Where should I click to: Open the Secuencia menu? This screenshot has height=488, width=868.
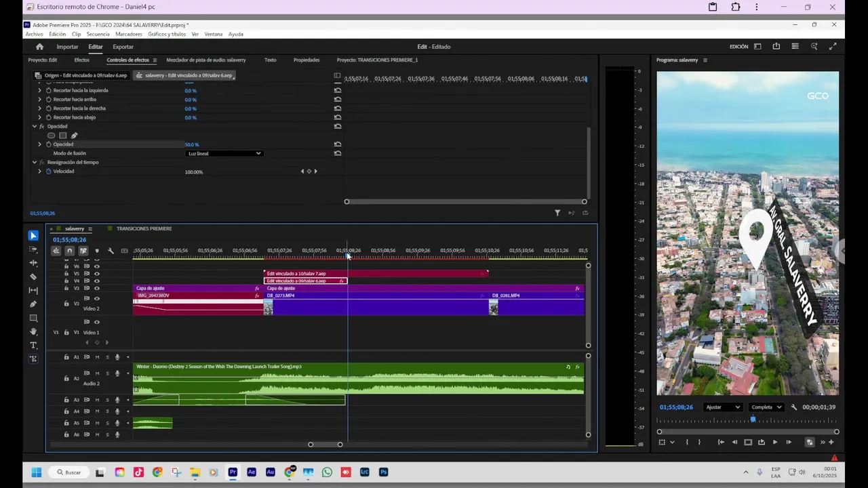[98, 34]
